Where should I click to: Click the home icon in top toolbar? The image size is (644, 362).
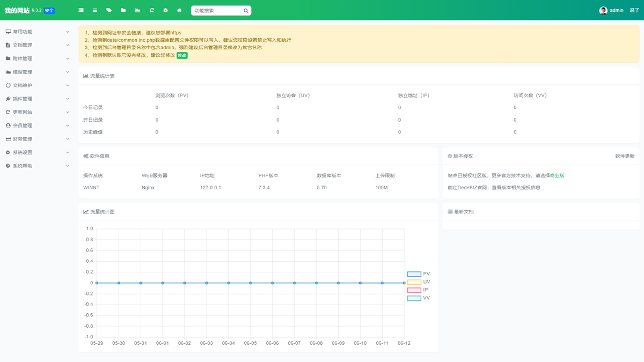179,10
